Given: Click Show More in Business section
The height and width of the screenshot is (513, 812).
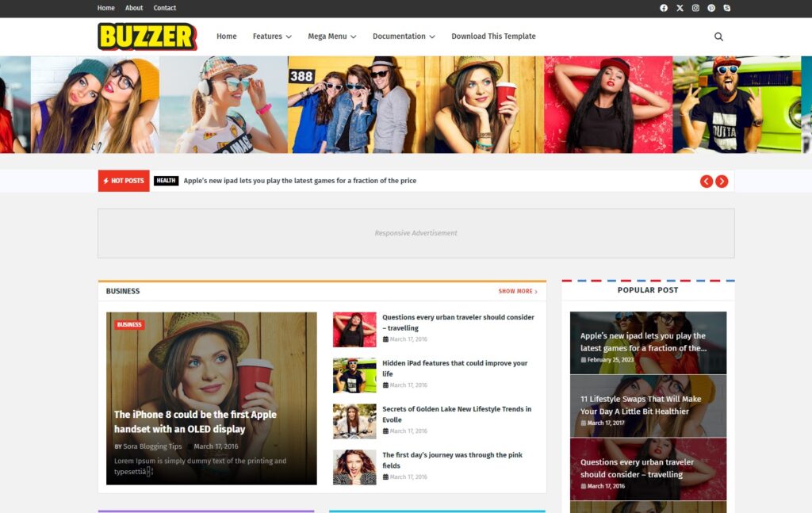Looking at the screenshot, I should [518, 291].
